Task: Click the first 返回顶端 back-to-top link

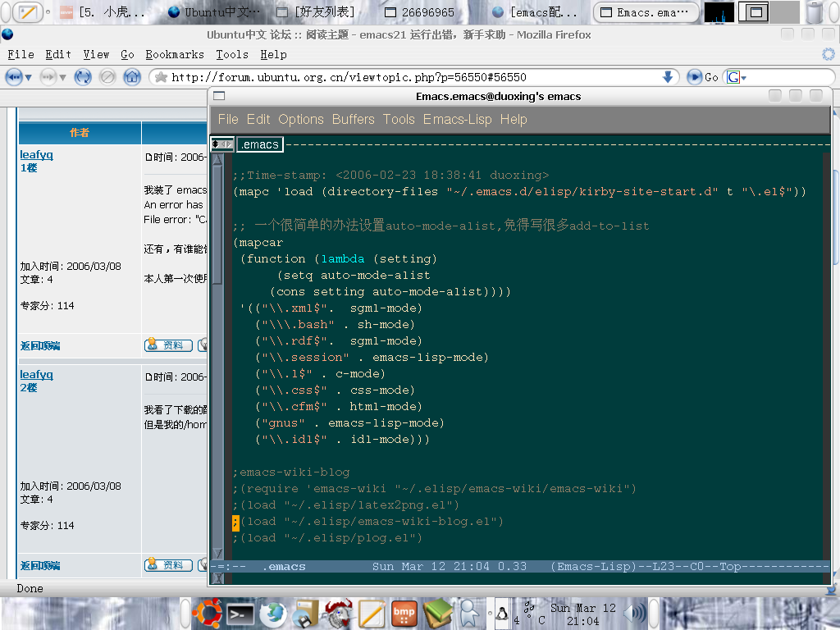Action: [40, 345]
